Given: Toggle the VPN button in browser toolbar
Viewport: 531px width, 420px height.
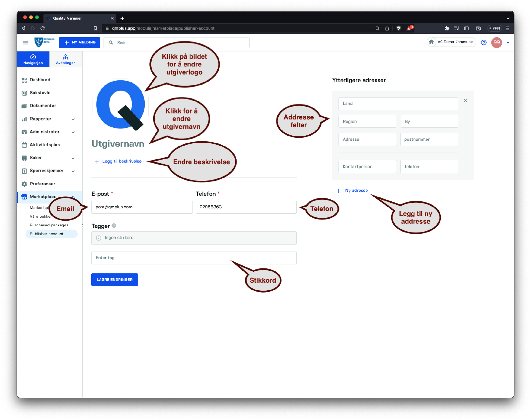Looking at the screenshot, I should click(494, 28).
